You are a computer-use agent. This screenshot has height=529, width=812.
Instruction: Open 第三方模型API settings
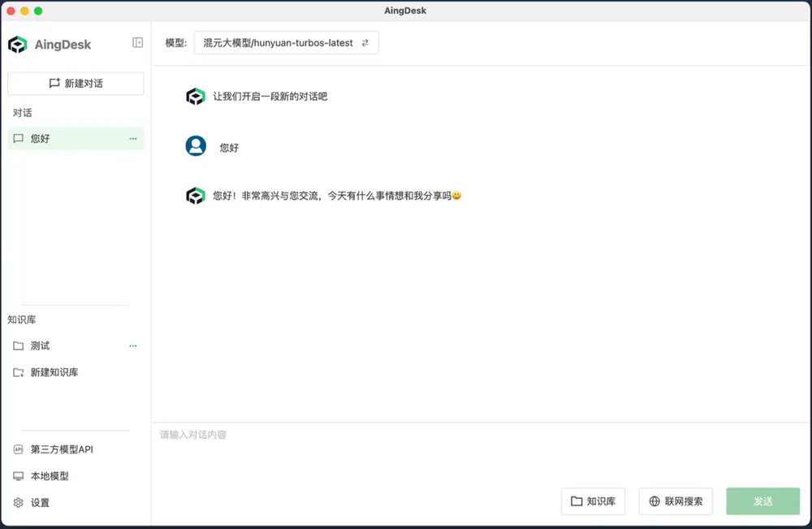[x=62, y=449]
